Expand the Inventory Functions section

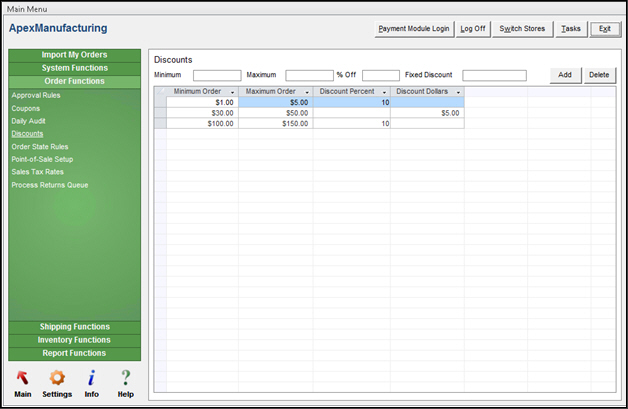[x=75, y=340]
